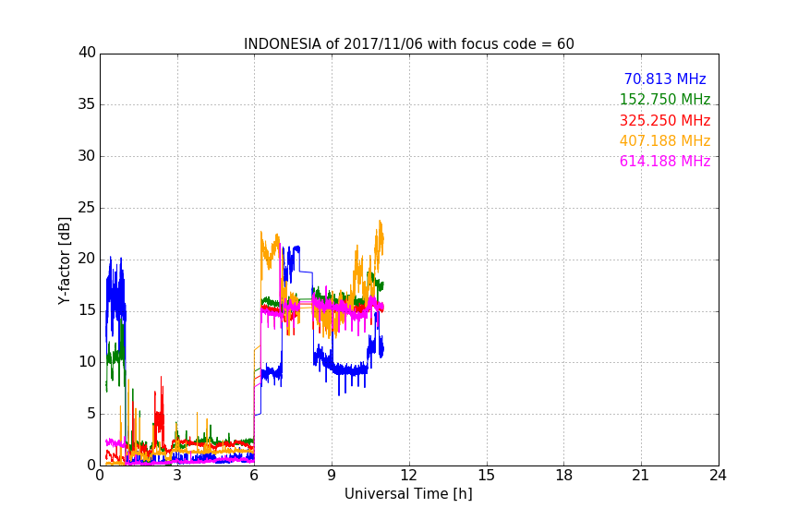Click the y-axis tick label 25
Image resolution: width=798 pixels, height=532 pixels.
(87, 207)
